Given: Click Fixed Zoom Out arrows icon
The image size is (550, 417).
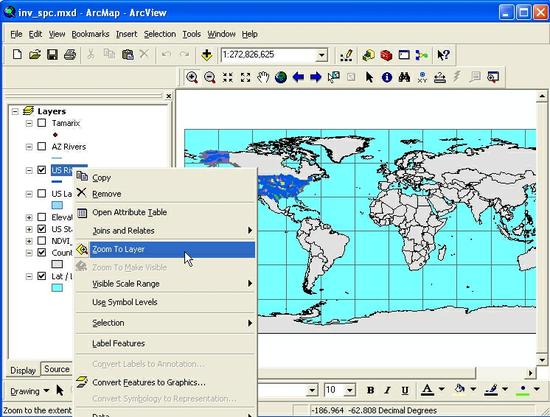Looking at the screenshot, I should (x=246, y=77).
